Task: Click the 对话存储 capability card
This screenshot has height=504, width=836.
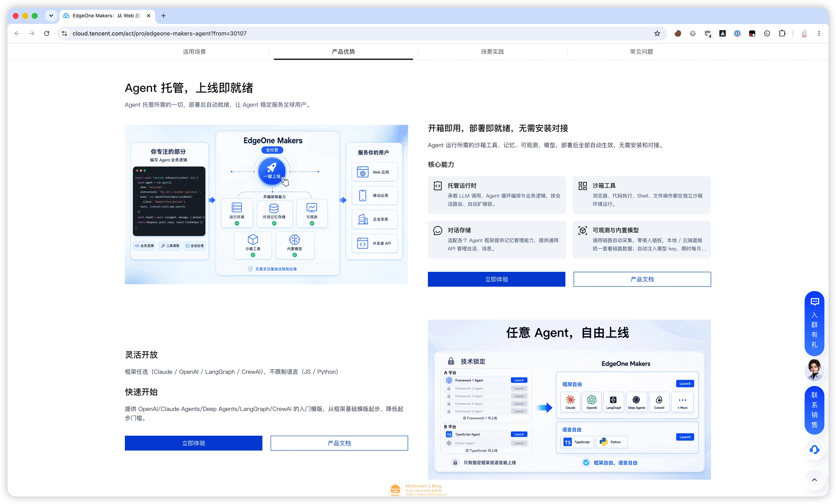Action: coord(497,239)
